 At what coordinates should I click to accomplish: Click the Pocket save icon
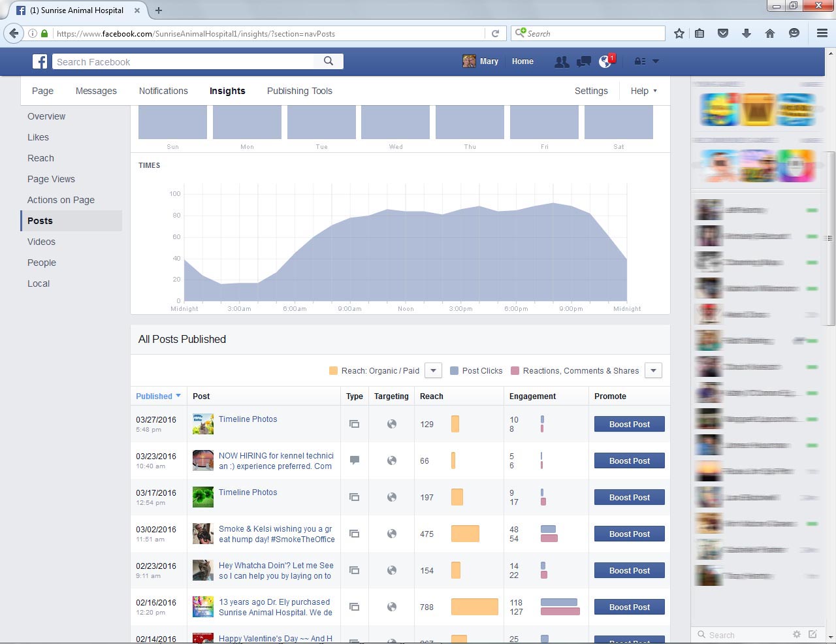click(x=723, y=33)
